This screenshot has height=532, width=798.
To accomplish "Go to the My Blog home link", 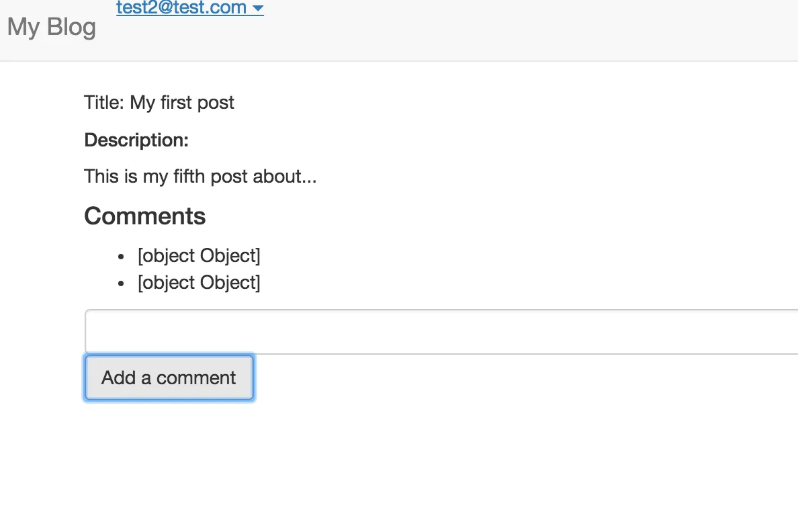I will click(52, 28).
